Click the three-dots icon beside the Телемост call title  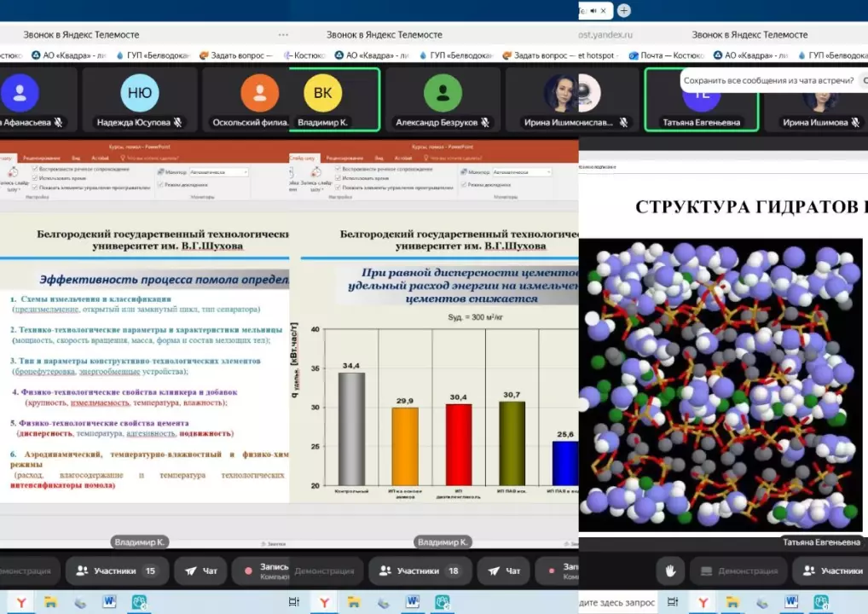tap(283, 35)
